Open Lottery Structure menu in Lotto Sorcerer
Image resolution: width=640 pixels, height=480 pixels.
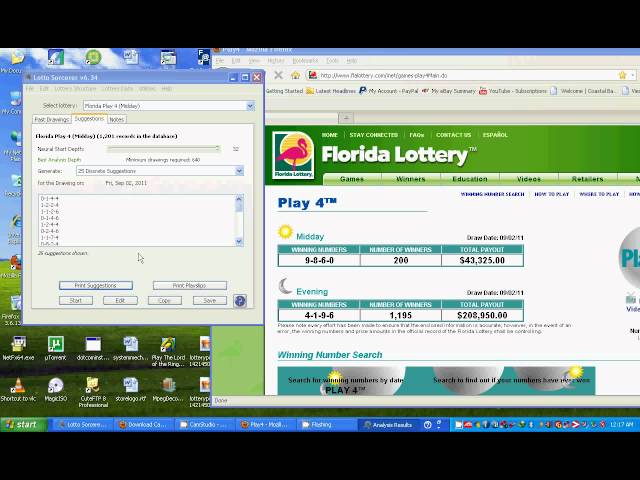pos(75,89)
